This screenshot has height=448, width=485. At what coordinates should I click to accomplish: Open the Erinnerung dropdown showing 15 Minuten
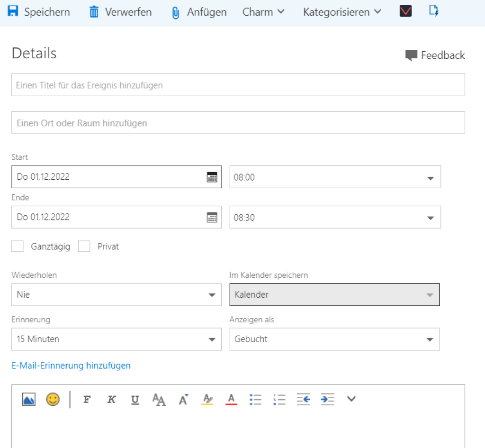point(117,339)
